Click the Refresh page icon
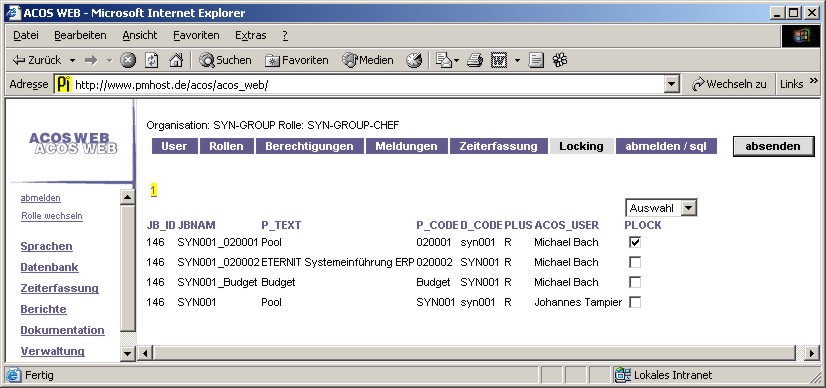 tap(152, 61)
